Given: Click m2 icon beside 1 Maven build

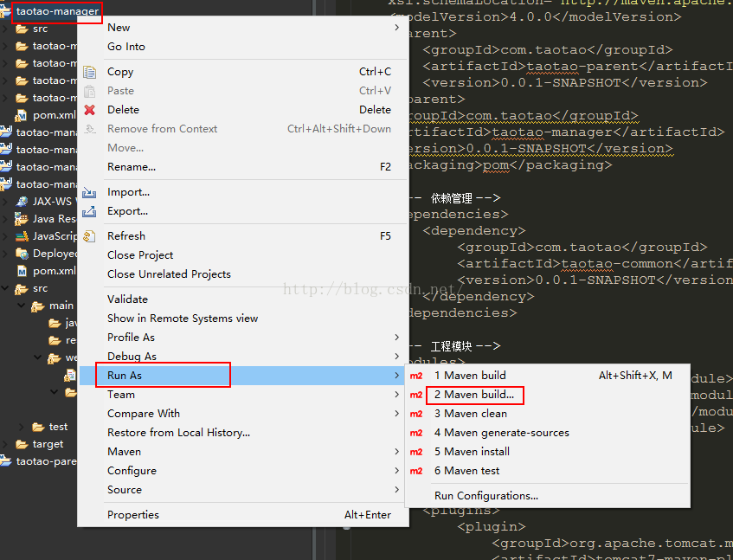Looking at the screenshot, I should tap(416, 376).
